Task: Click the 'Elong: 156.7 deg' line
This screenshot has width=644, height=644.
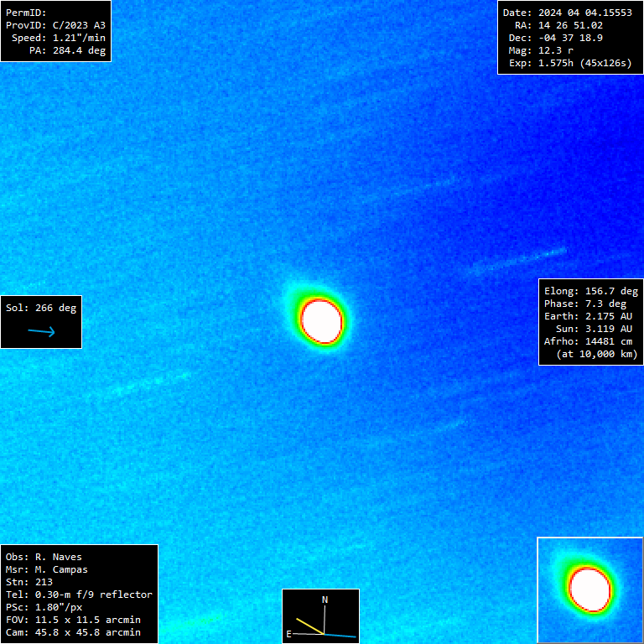Action: (591, 291)
